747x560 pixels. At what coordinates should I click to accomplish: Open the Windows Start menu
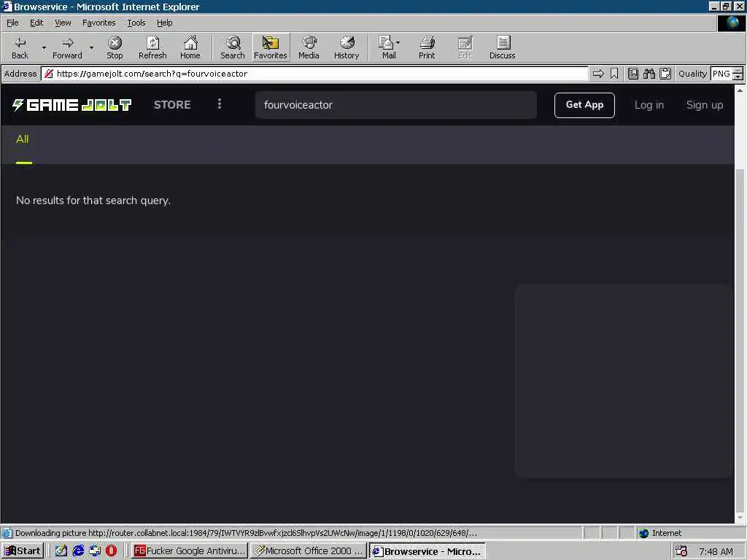[23, 551]
